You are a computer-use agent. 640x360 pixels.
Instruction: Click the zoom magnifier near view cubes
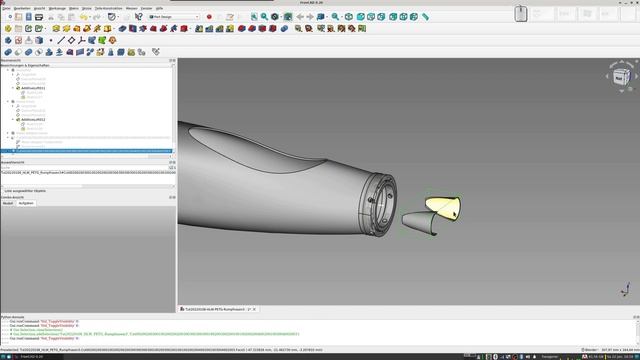335,17
